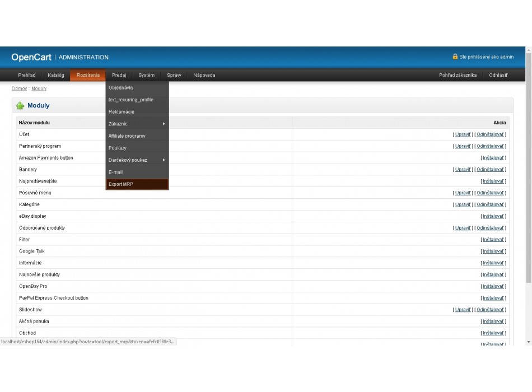The width and height of the screenshot is (532, 392).
Task: Install the Google Talk module
Action: coord(493,251)
